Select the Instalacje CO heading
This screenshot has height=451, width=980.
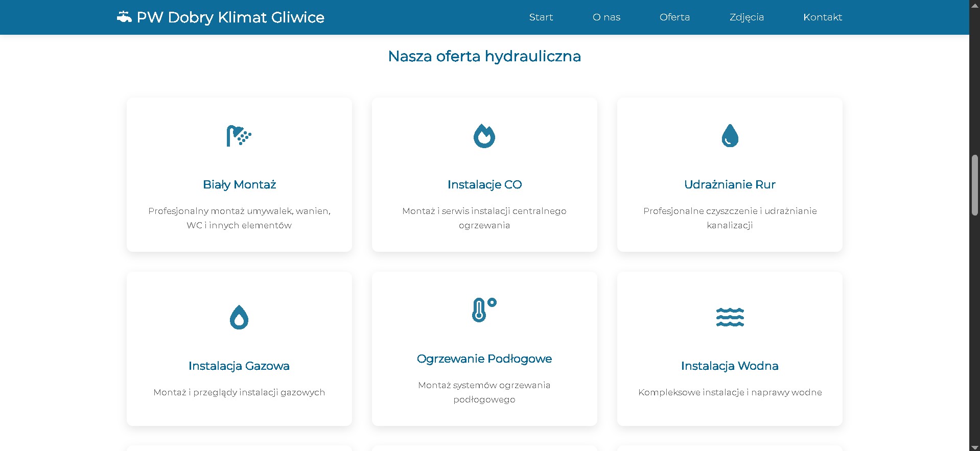[484, 184]
